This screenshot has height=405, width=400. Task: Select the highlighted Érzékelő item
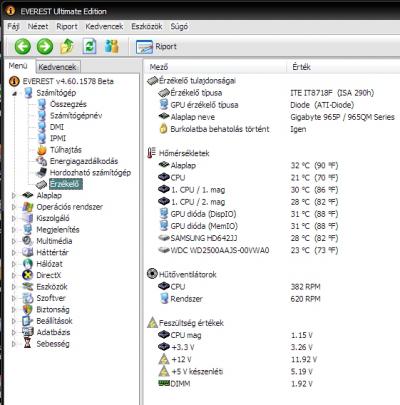[x=65, y=184]
